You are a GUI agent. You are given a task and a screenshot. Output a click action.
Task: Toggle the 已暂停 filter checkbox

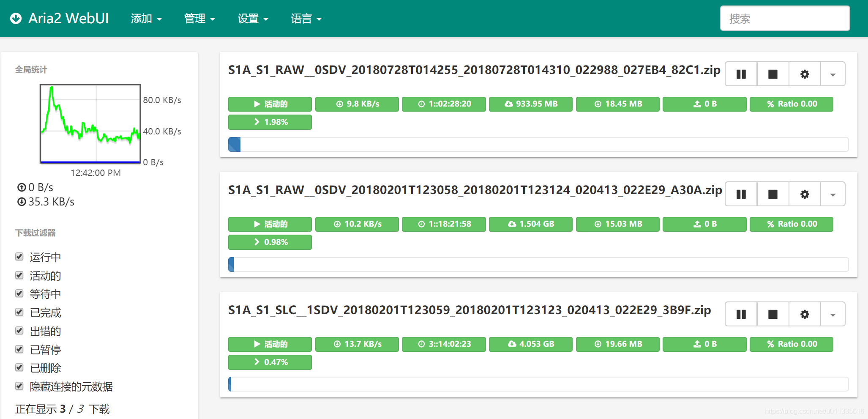click(x=19, y=349)
